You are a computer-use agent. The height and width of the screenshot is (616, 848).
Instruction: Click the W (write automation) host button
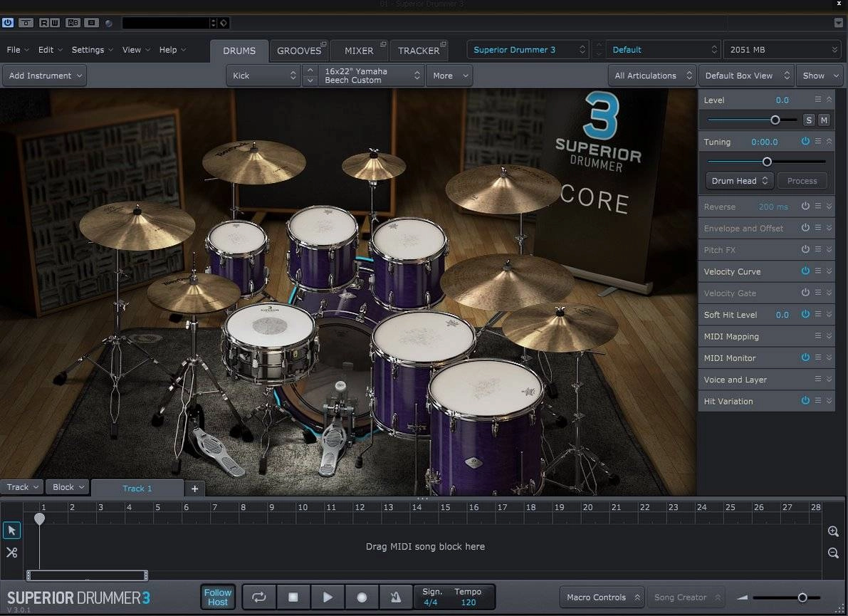click(55, 23)
